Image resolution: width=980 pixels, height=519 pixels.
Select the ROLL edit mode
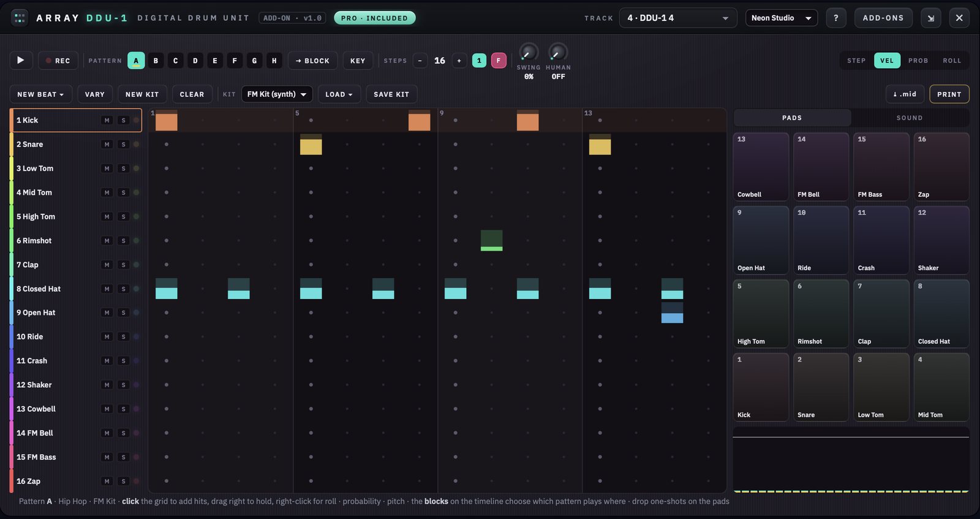pos(952,61)
